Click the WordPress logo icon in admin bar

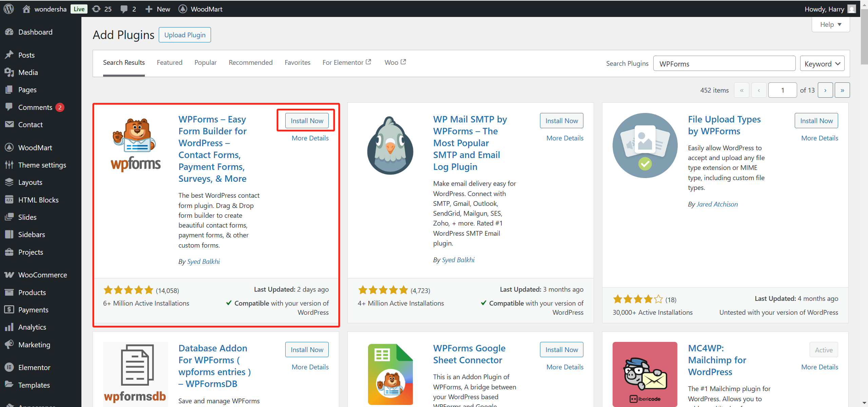point(9,9)
